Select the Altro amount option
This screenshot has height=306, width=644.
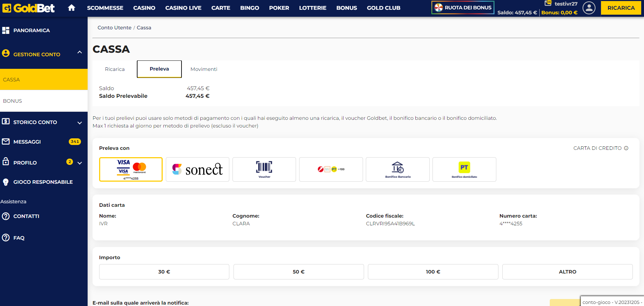coord(567,272)
